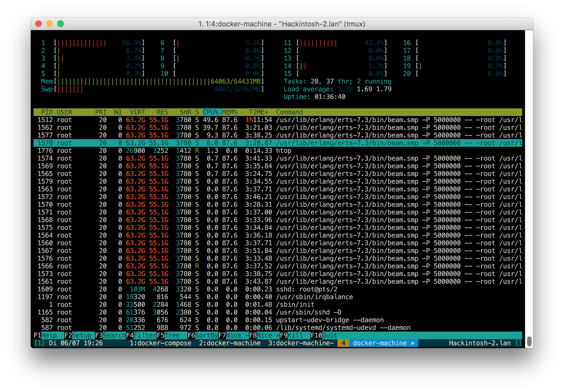Decrease priority with F7 Nice -

tap(237, 335)
